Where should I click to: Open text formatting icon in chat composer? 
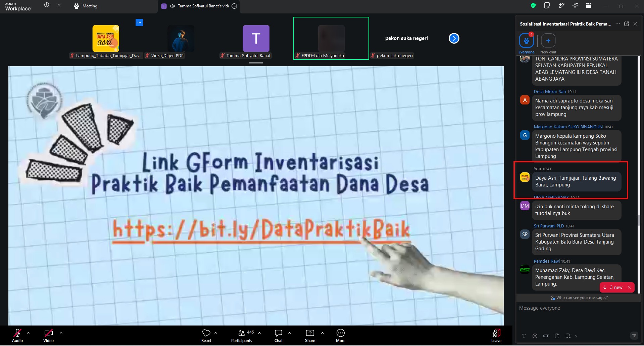click(524, 336)
